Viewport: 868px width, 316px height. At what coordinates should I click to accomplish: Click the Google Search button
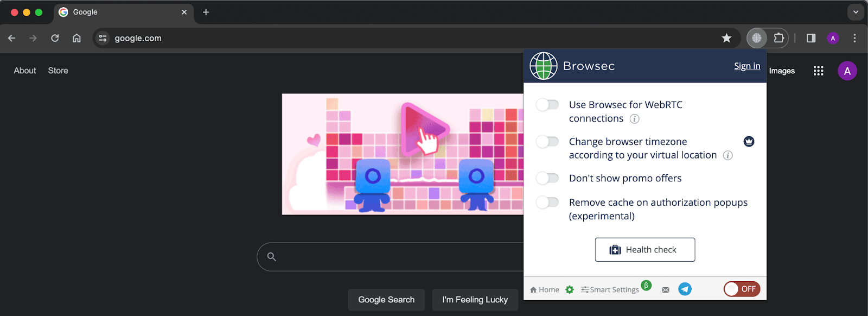[x=386, y=300]
